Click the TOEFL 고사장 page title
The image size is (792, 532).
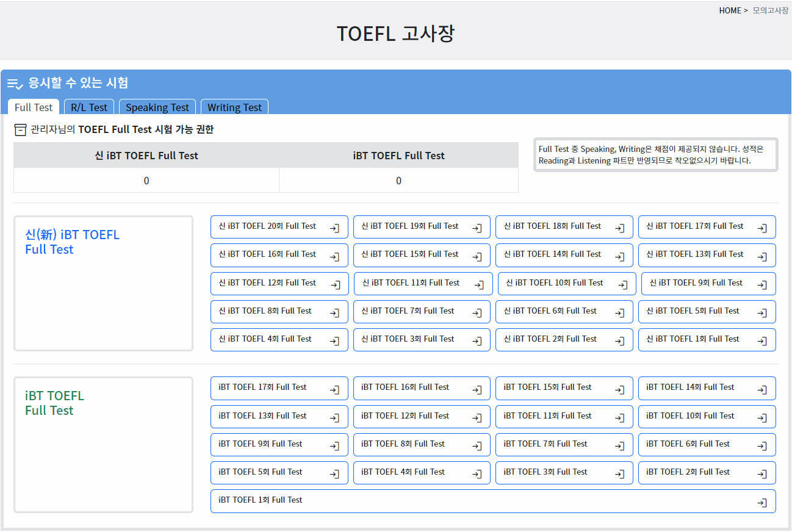[395, 34]
